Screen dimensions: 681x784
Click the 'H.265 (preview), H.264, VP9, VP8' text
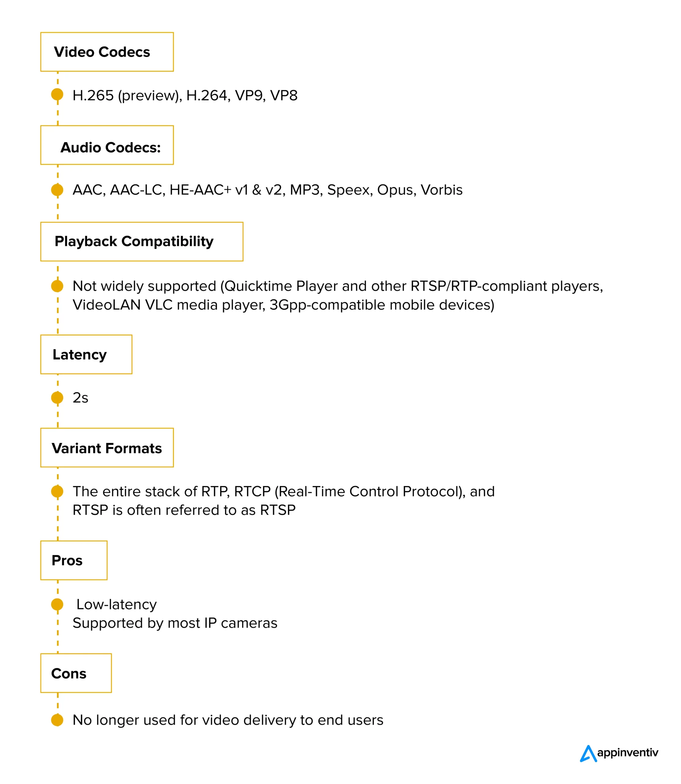click(185, 95)
